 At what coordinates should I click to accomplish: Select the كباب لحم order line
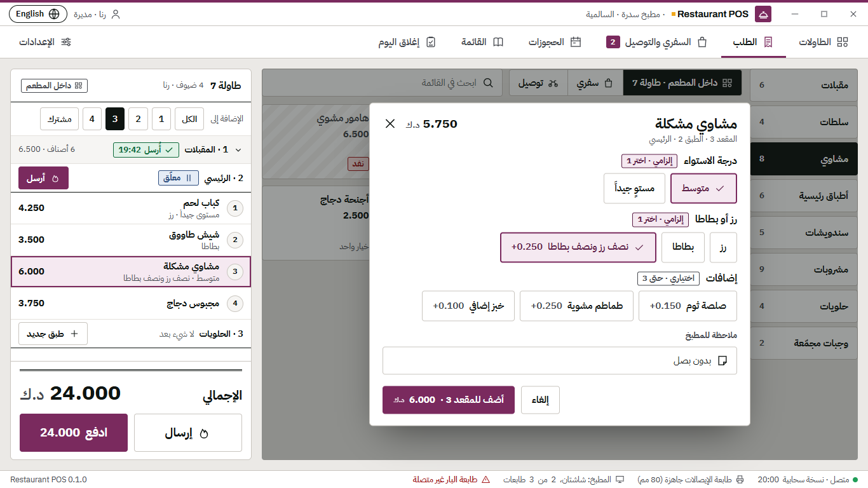[x=131, y=208]
